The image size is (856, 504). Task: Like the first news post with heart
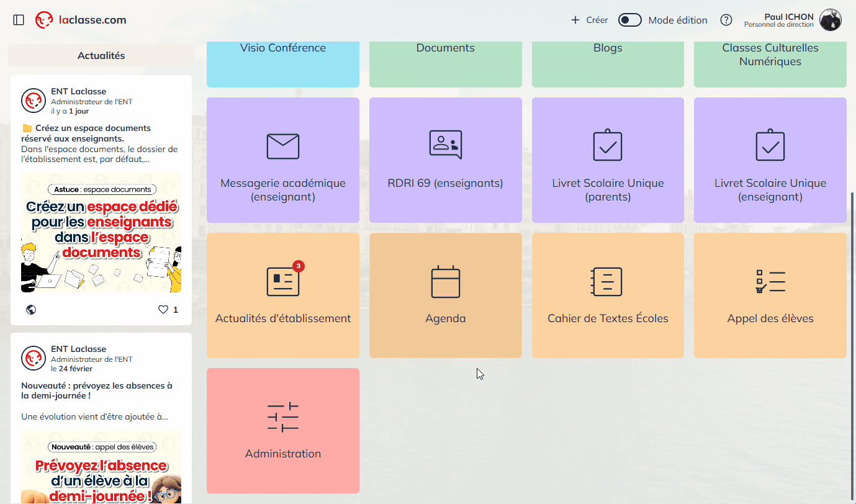[x=163, y=309]
